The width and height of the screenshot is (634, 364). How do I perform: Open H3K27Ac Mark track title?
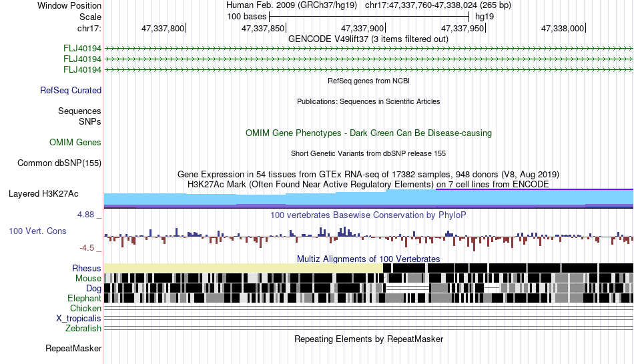pyautogui.click(x=368, y=185)
